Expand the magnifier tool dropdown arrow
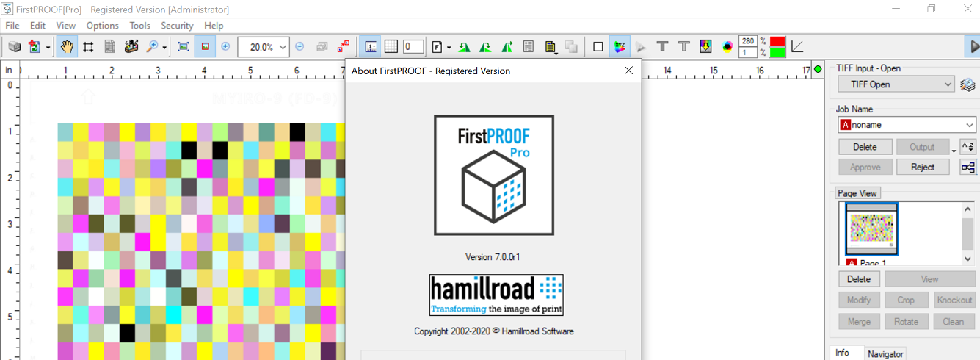The width and height of the screenshot is (980, 360). [x=164, y=47]
